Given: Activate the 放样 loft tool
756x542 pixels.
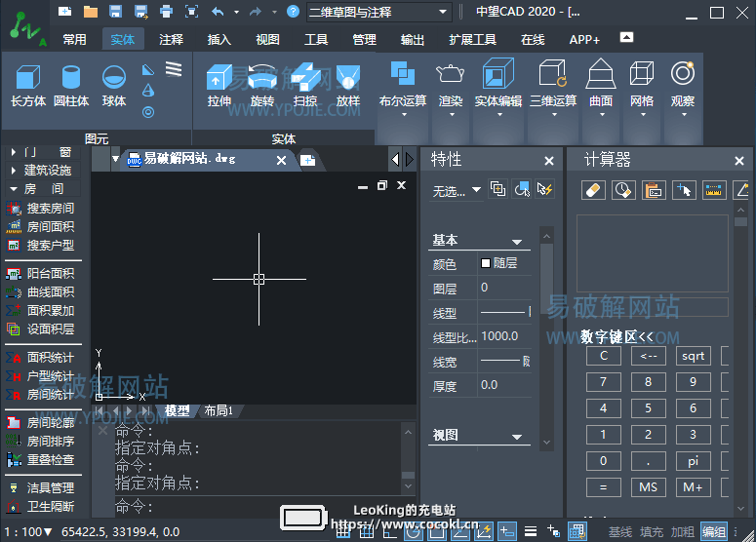Looking at the screenshot, I should 348,86.
